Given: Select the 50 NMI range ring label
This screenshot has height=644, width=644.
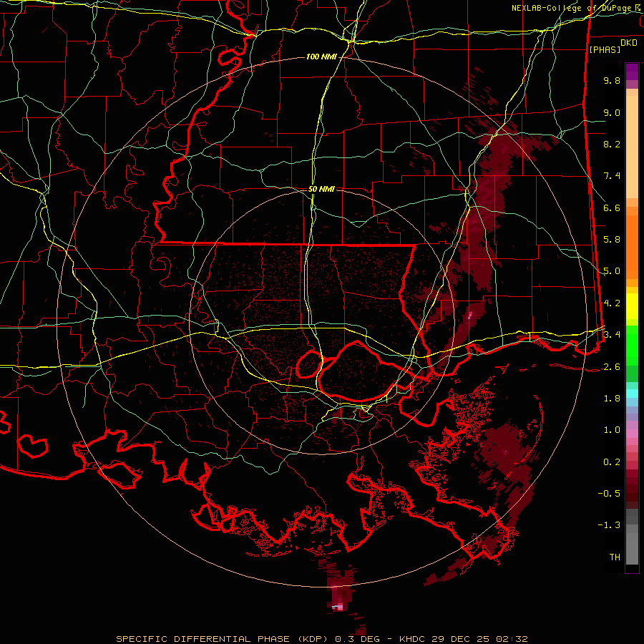Looking at the screenshot, I should (x=321, y=189).
